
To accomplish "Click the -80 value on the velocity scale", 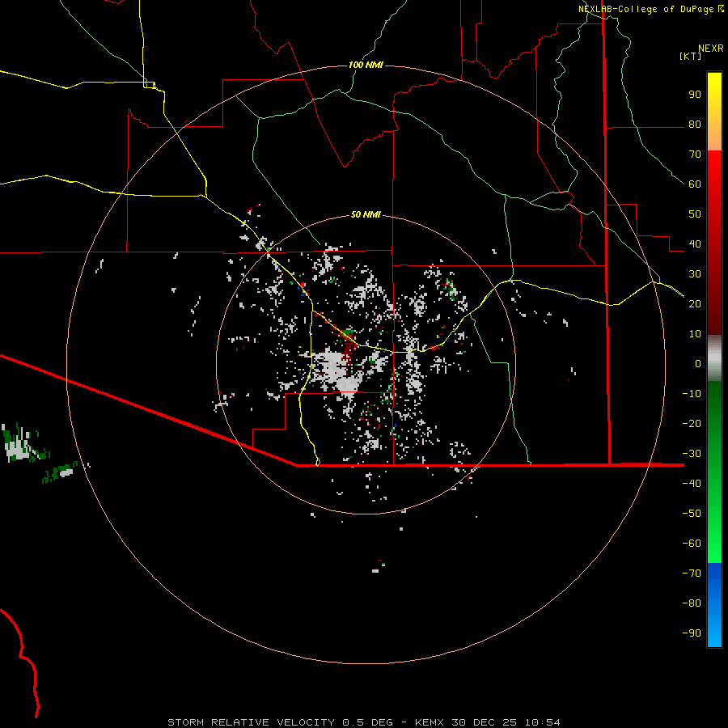I will (692, 603).
